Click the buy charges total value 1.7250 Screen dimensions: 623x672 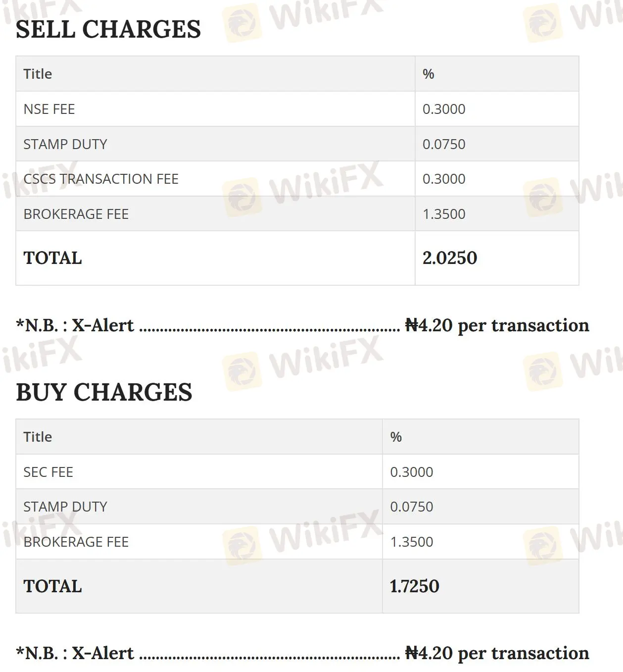pos(415,586)
